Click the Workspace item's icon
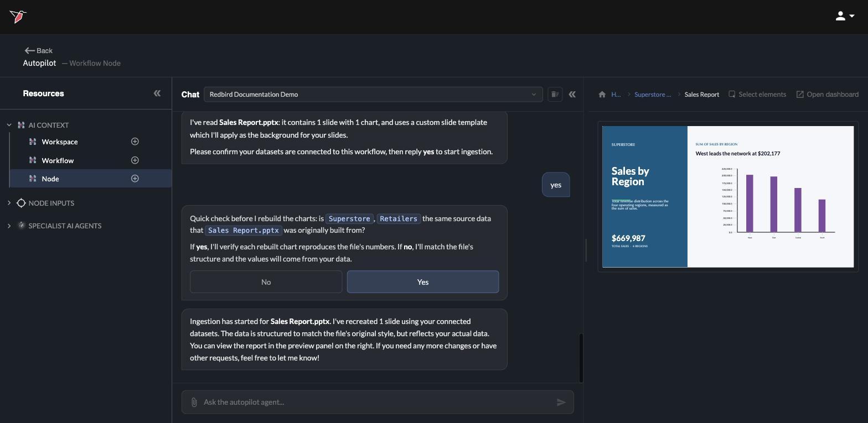This screenshot has width=868, height=423. pyautogui.click(x=33, y=142)
